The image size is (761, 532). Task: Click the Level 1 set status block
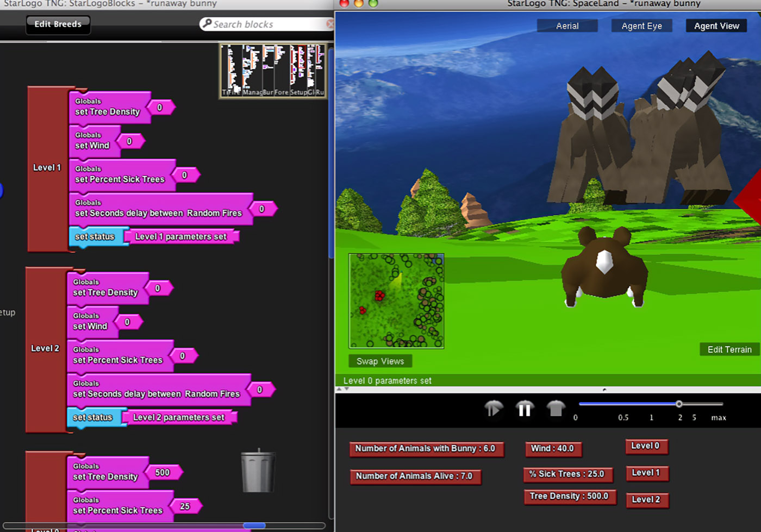96,236
